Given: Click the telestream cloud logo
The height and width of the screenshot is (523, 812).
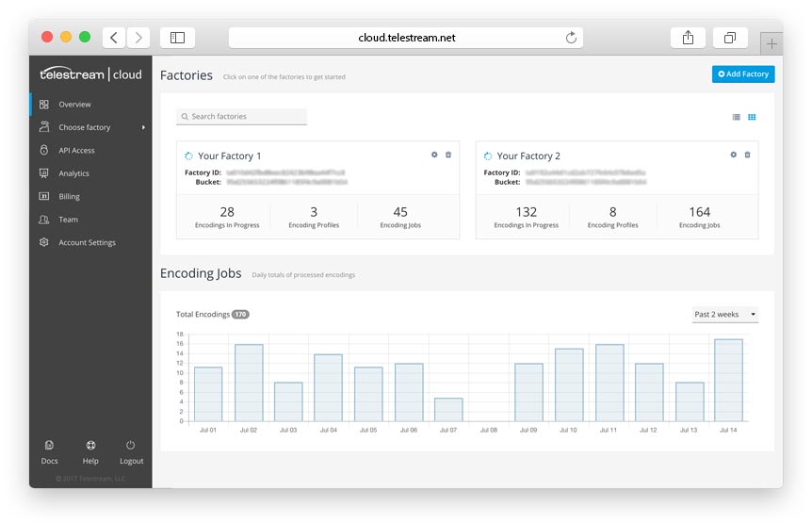Looking at the screenshot, I should pyautogui.click(x=90, y=74).
